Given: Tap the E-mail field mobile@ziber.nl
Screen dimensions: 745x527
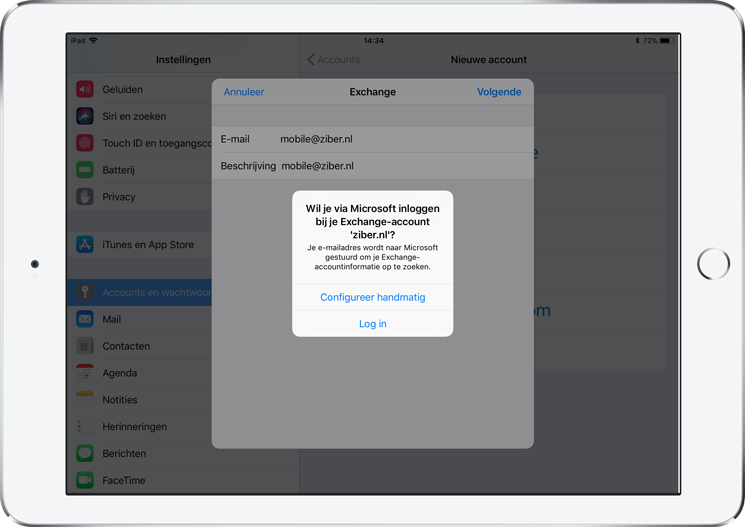Looking at the screenshot, I should tap(372, 139).
